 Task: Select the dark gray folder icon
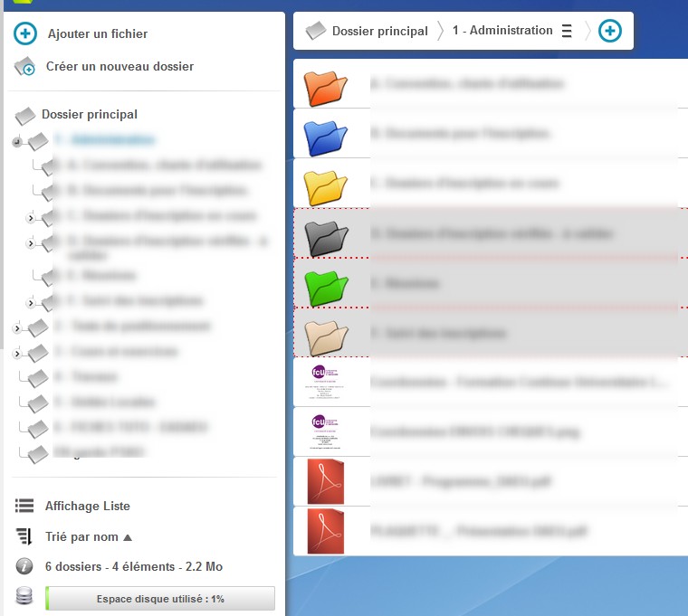click(x=326, y=234)
